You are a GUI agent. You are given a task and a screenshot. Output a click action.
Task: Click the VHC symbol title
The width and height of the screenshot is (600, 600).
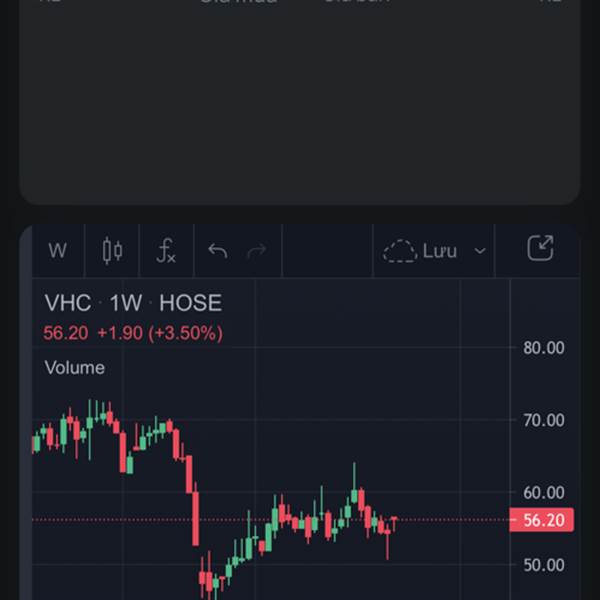[68, 303]
